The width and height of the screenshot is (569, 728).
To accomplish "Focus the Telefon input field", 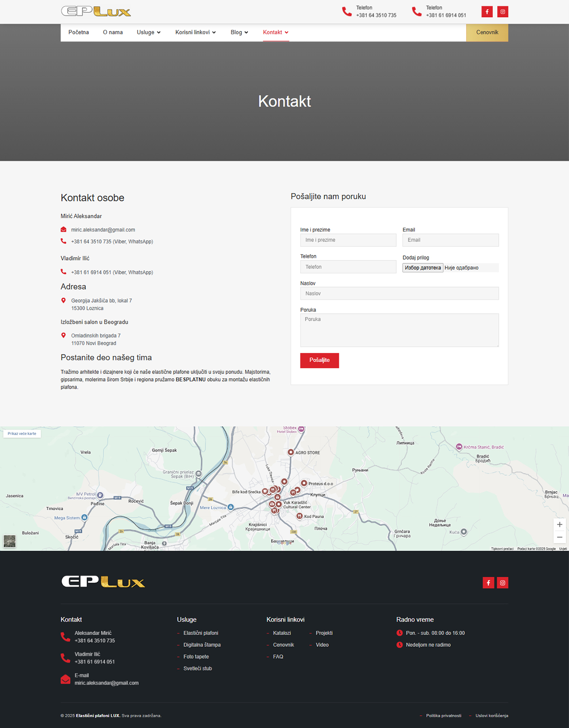I will click(x=348, y=267).
